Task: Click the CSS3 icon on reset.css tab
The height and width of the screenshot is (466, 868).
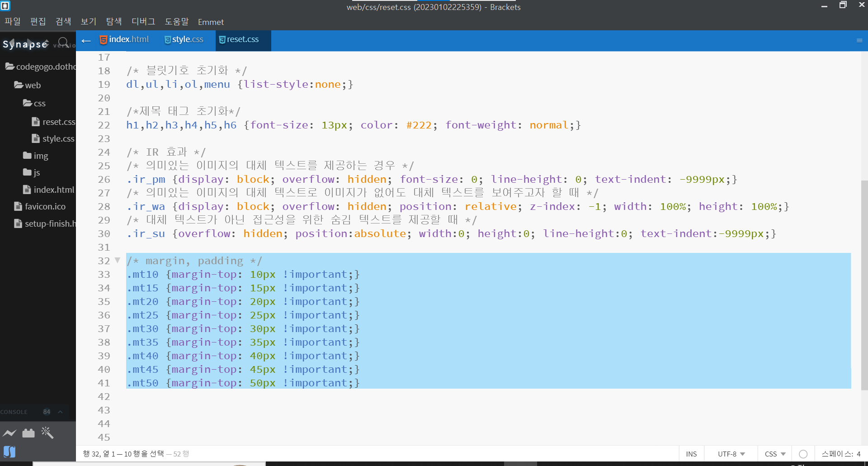Action: pos(222,40)
